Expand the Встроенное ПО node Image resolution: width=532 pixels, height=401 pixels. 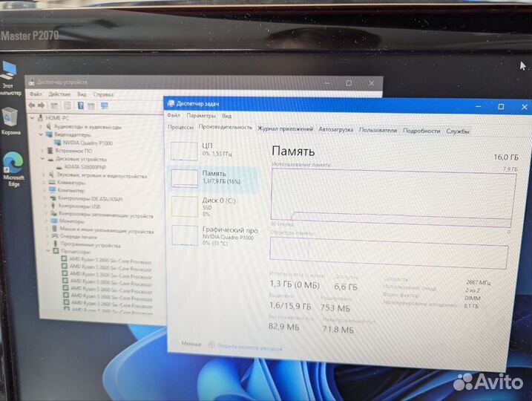(42, 151)
